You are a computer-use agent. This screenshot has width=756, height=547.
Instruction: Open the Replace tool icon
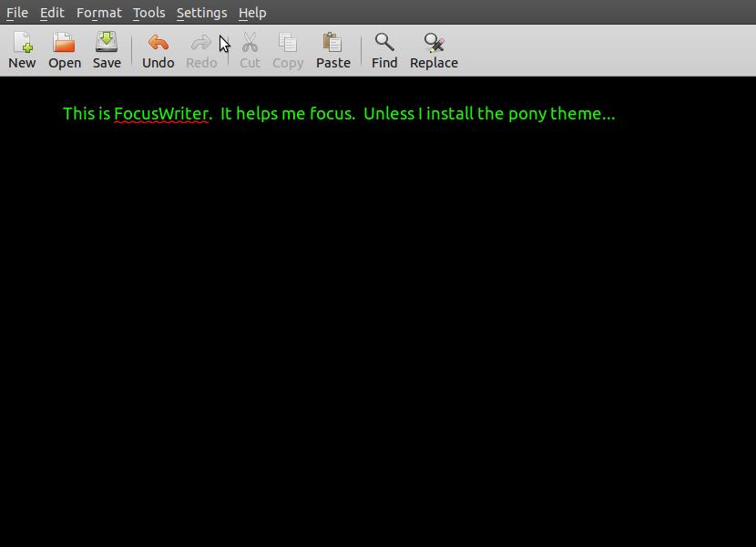tap(434, 43)
